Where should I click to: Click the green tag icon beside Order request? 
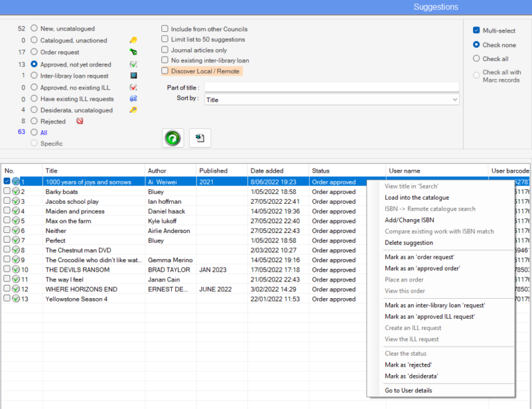click(x=133, y=52)
